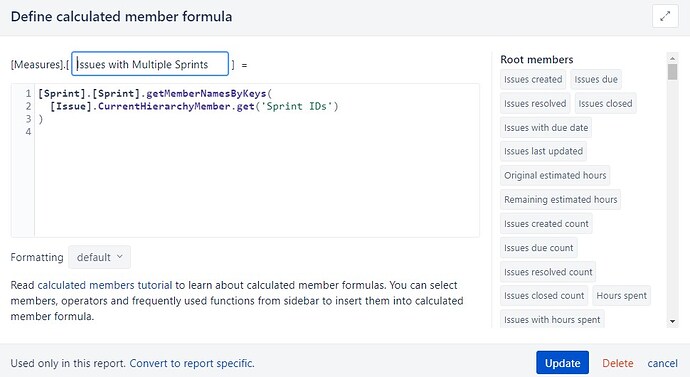Insert the Issues due member
Screen dimensions: 690x377
pyautogui.click(x=596, y=79)
